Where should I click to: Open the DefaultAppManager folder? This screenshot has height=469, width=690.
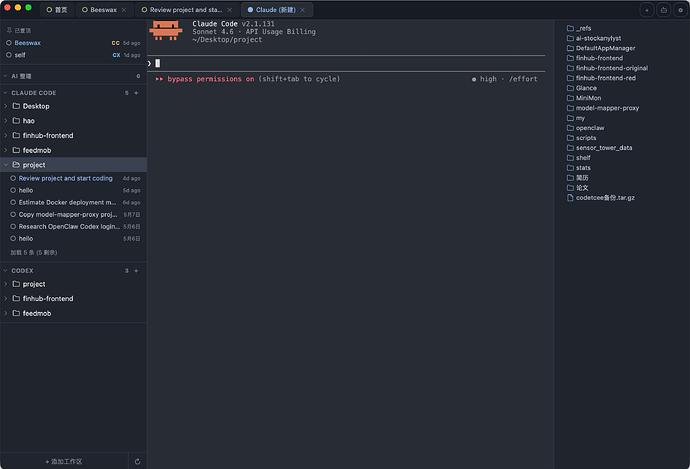pyautogui.click(x=601, y=48)
